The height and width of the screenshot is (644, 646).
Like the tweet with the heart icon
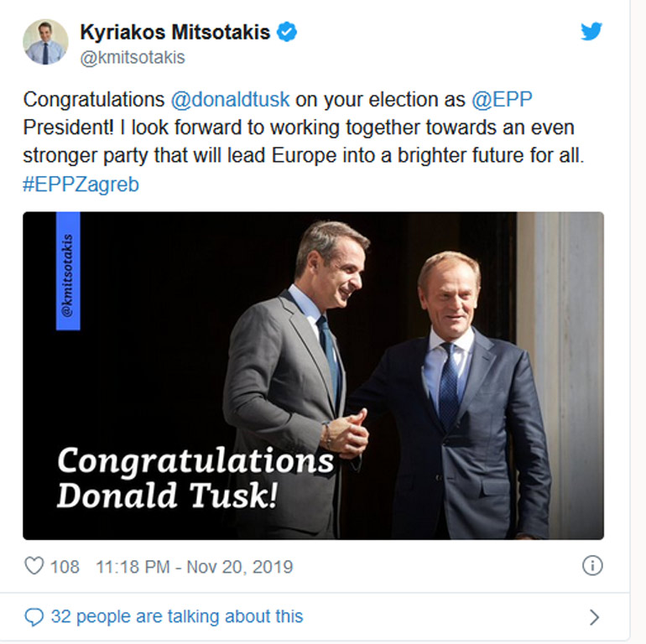point(34,566)
